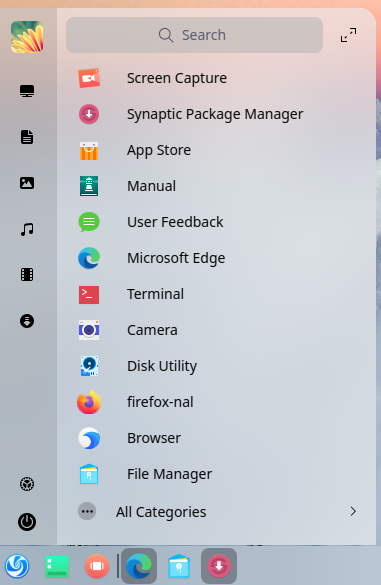Open the Screen Capture app icon
Viewport: 381px width, 585px height.
89,78
